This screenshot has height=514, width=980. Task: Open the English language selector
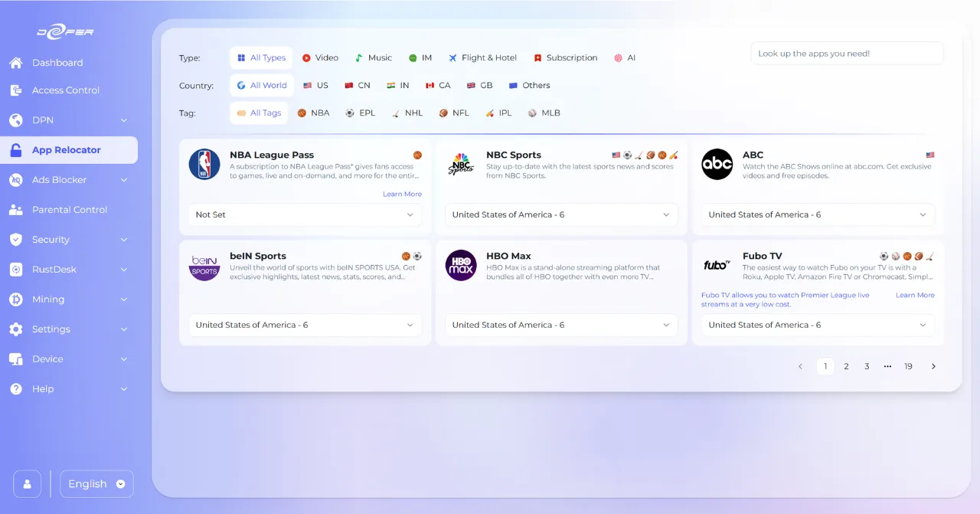96,484
